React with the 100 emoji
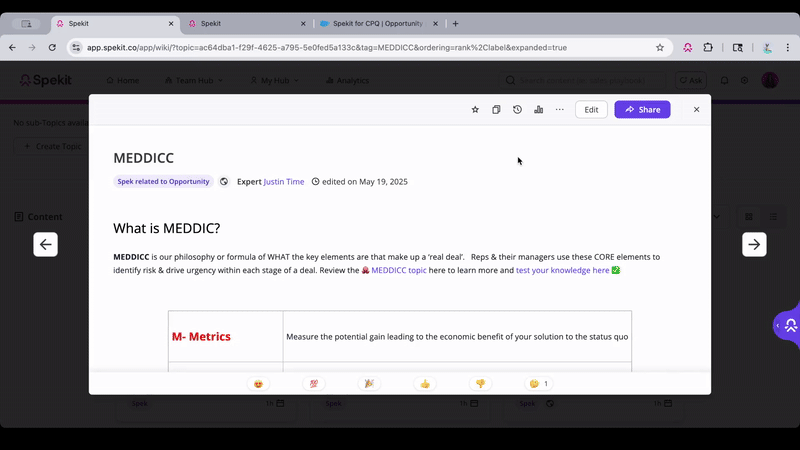The image size is (800, 450). 314,384
